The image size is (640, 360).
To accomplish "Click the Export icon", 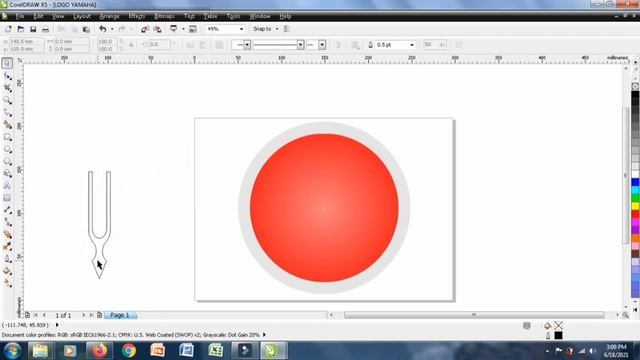I will click(x=157, y=29).
